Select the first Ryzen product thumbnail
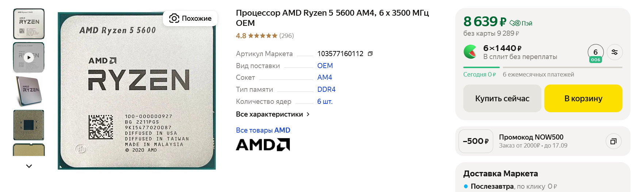Viewport: 644px width, 192px height. [x=29, y=24]
